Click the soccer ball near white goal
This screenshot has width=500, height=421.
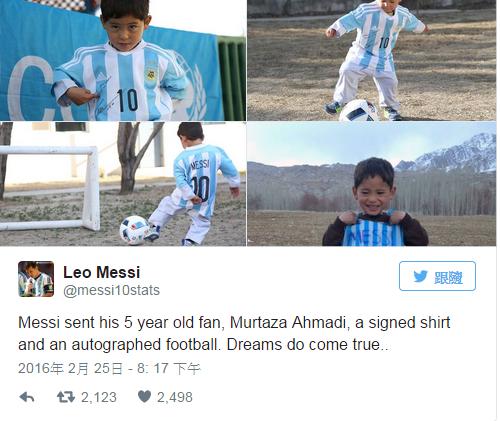(x=135, y=230)
